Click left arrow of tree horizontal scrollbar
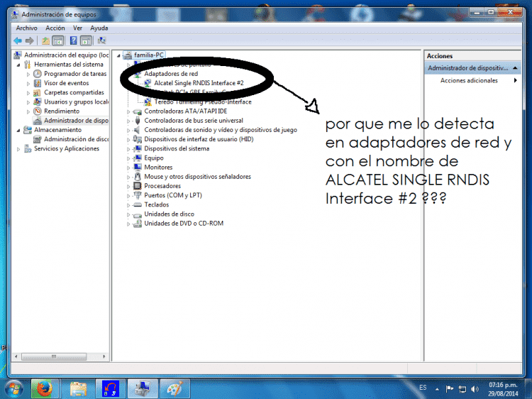 pyautogui.click(x=16, y=356)
